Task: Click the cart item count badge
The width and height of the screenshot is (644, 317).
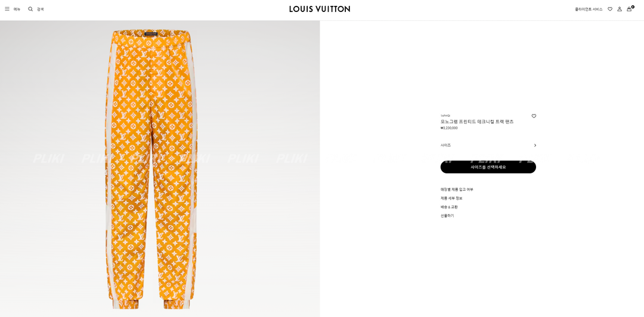Action: pos(633,7)
